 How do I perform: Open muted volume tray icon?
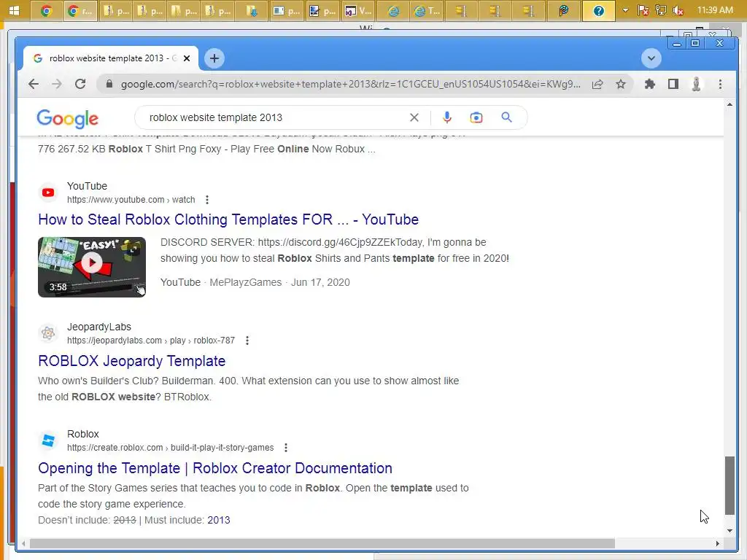point(678,10)
